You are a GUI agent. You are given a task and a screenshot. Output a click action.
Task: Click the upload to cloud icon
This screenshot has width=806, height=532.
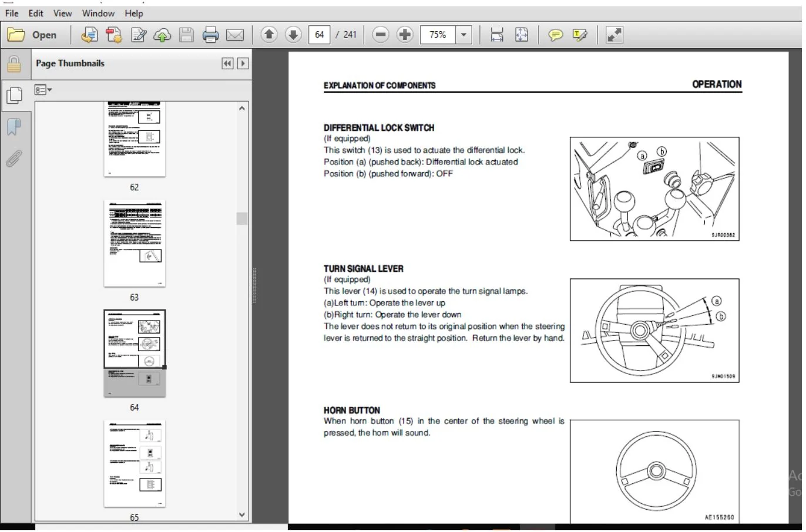162,35
